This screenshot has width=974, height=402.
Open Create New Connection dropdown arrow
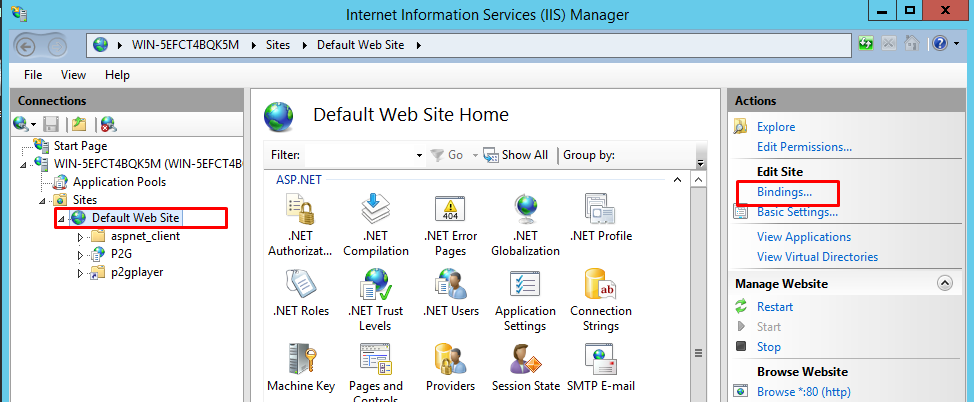[34, 125]
